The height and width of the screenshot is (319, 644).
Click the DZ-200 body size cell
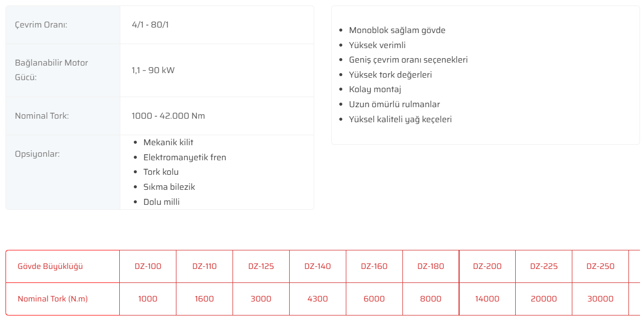click(487, 266)
